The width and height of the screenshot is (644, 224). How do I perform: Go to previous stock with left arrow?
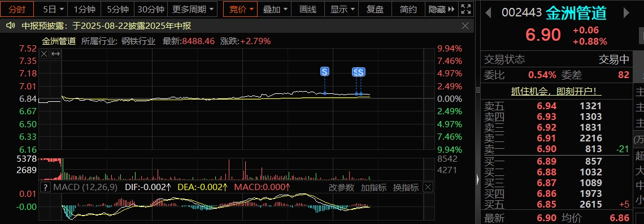click(488, 13)
